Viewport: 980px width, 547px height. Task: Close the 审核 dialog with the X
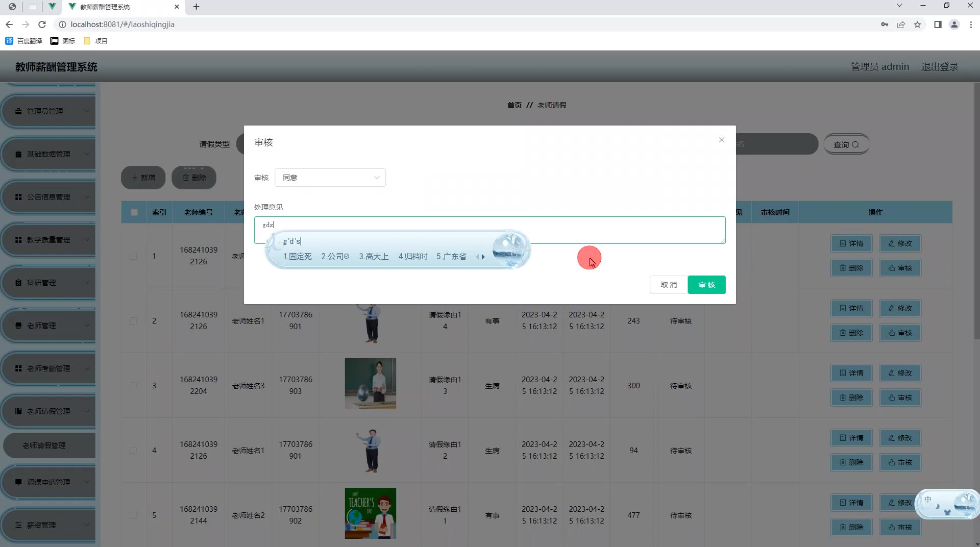[x=721, y=140]
